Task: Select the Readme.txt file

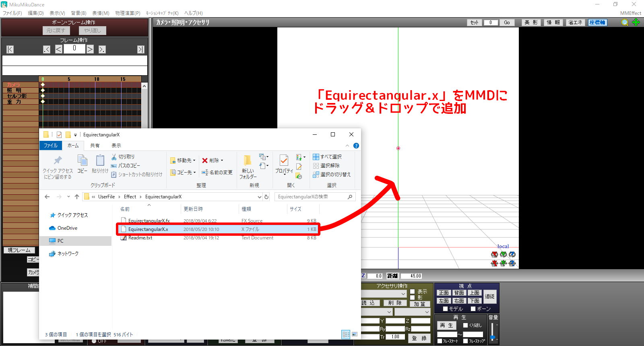Action: 140,238
